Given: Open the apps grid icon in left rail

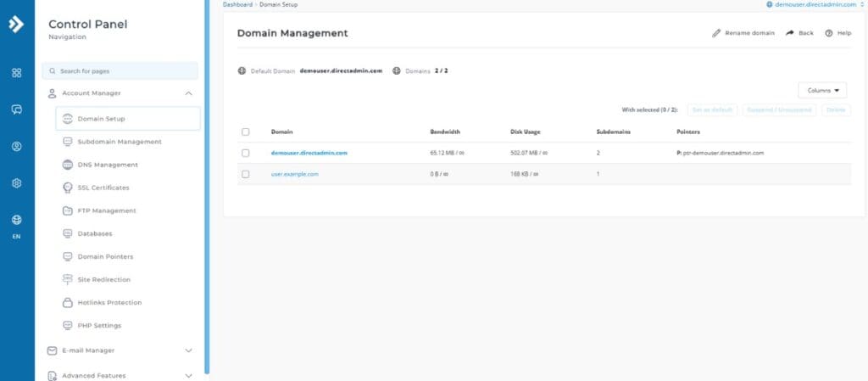Looking at the screenshot, I should pos(16,73).
